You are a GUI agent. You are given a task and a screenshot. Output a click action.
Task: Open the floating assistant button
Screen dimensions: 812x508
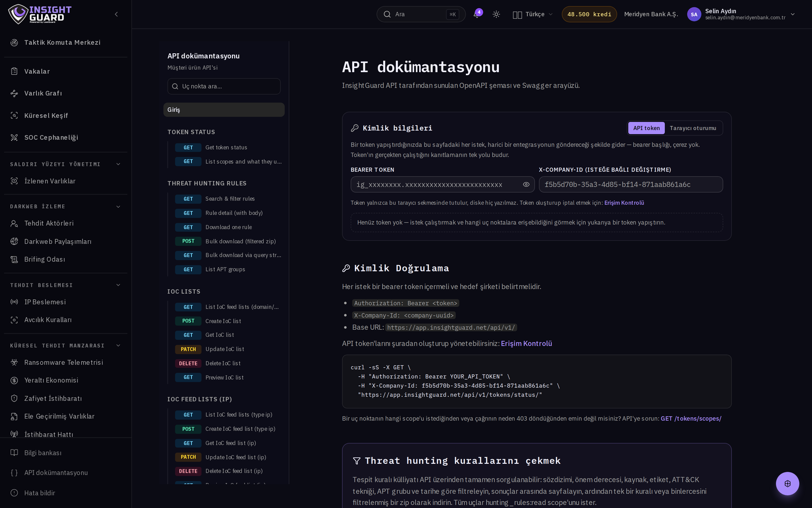(788, 484)
